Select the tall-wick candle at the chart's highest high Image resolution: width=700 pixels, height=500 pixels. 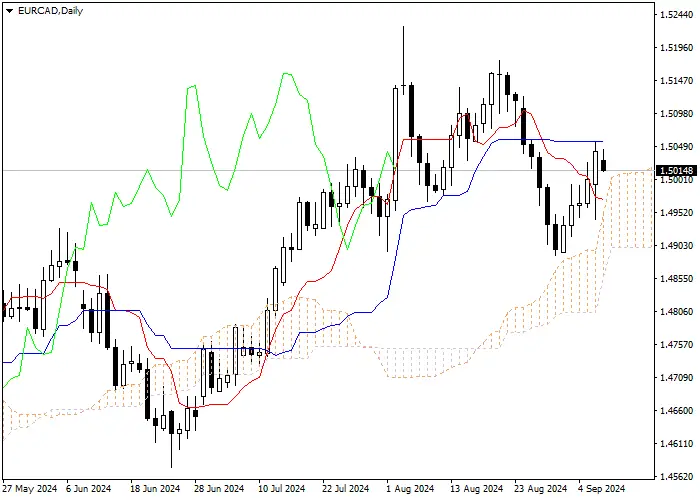point(404,60)
